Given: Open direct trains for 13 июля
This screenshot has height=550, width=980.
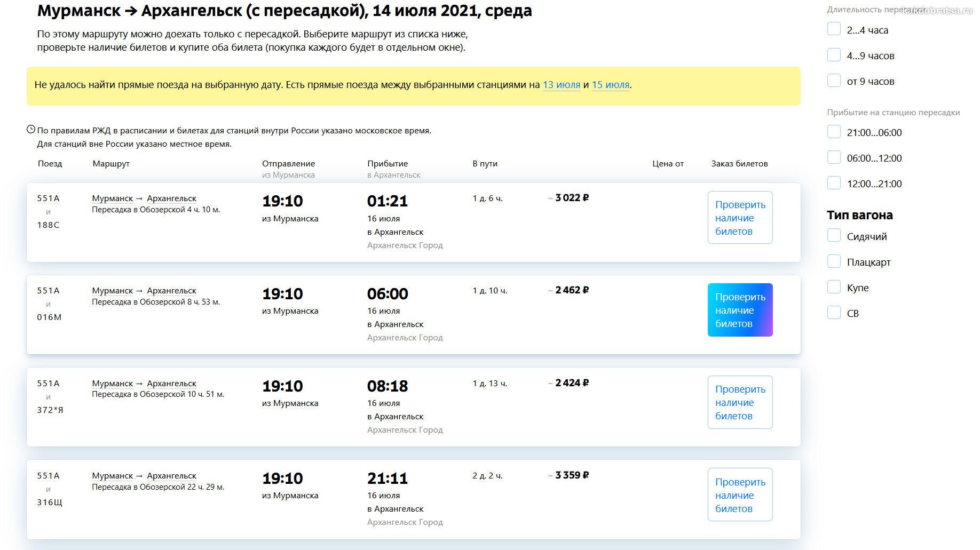Looking at the screenshot, I should 561,85.
